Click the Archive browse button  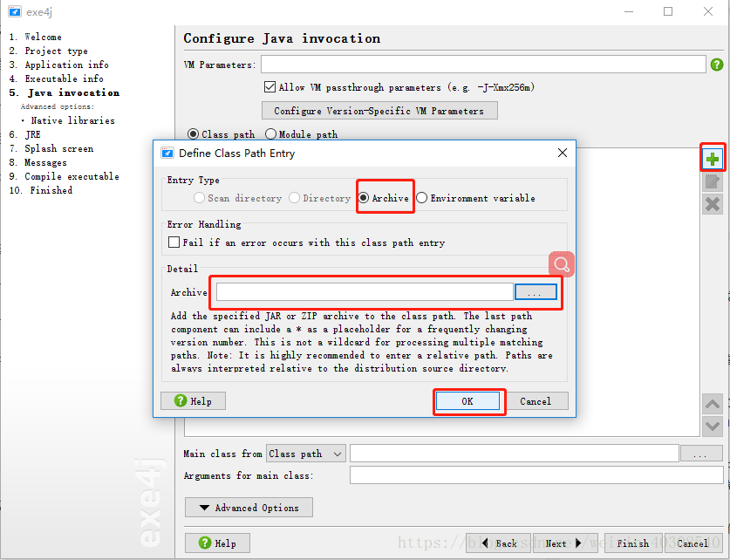pos(536,292)
